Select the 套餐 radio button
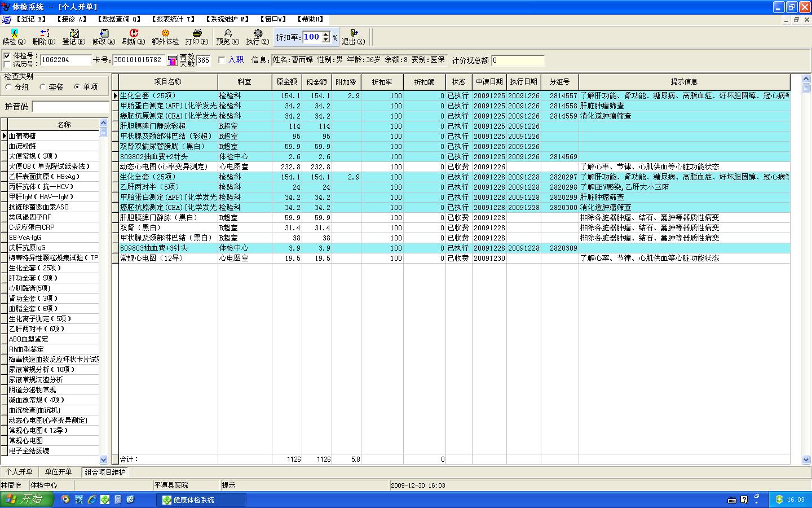The height and width of the screenshot is (508, 812). tap(42, 87)
